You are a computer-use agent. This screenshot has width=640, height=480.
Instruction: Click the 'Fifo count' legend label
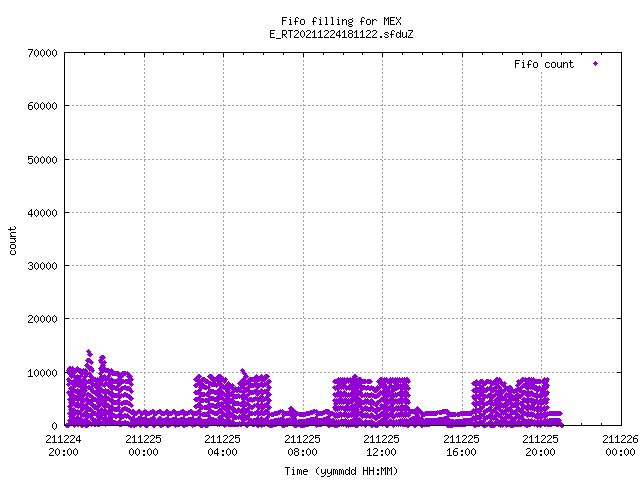(x=544, y=64)
